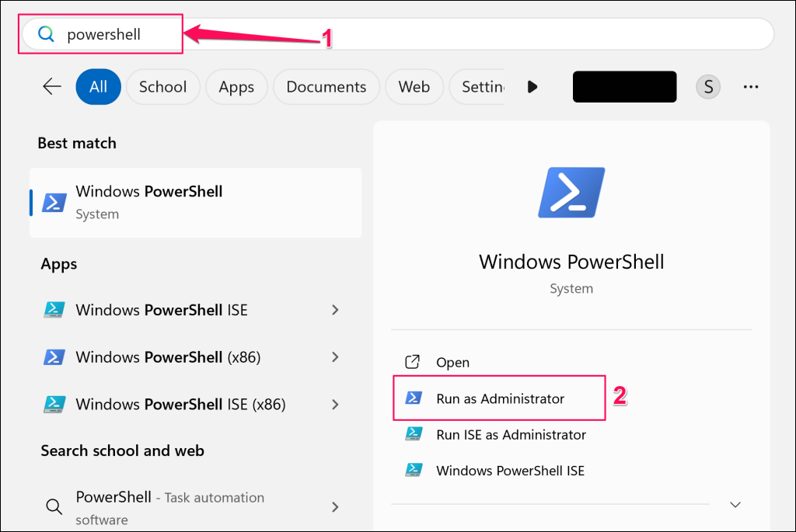Image resolution: width=796 pixels, height=532 pixels.
Task: Open the S account avatar
Action: coord(708,87)
